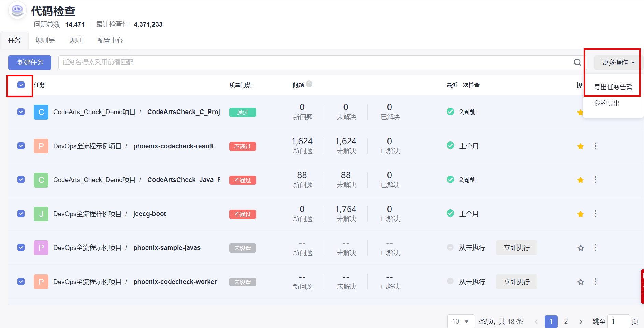Click the C avatar of CodeArtsCheck_C_Proj

point(41,112)
